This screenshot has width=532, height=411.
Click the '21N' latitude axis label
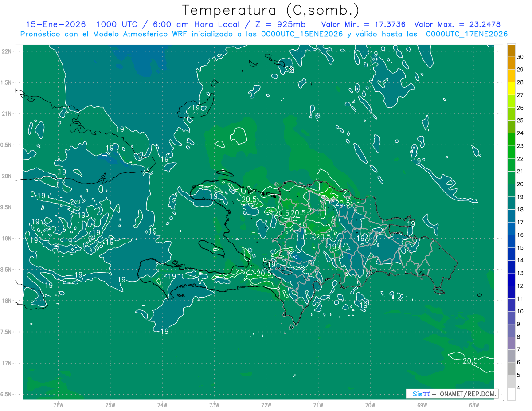point(7,114)
